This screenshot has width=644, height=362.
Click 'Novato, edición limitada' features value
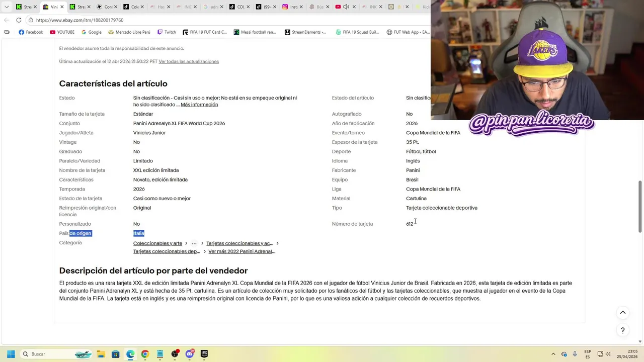160,179
